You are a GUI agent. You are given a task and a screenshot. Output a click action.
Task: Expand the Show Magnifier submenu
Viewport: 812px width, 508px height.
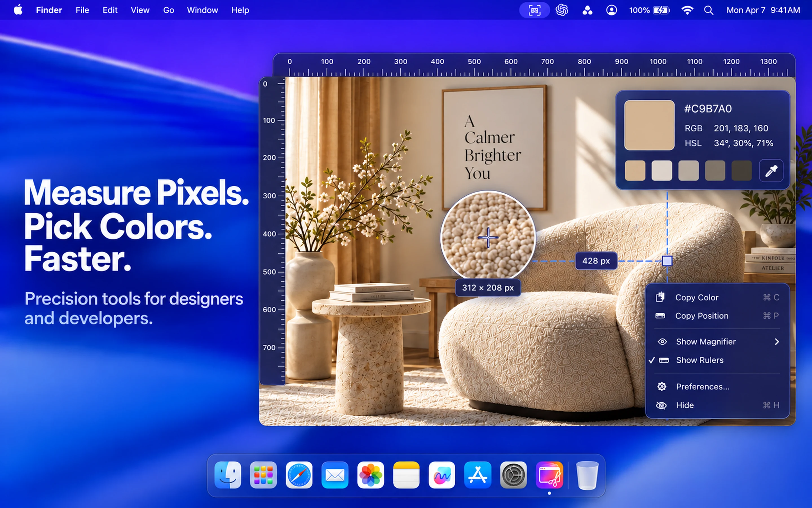point(717,341)
